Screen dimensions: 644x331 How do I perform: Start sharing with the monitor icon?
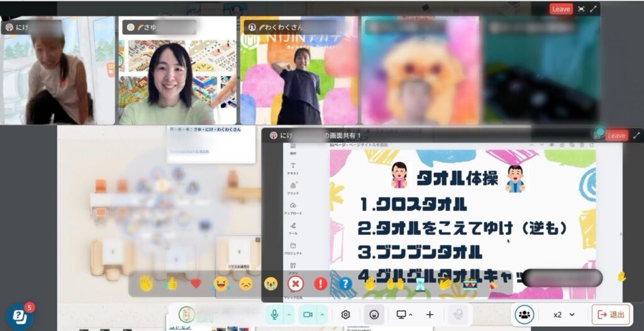(x=401, y=315)
